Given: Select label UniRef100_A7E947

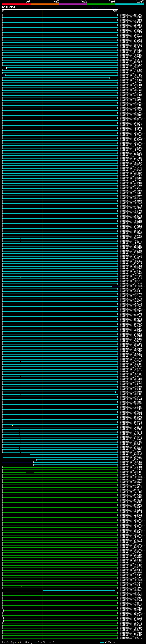Looking at the screenshot, I should (131, 296).
